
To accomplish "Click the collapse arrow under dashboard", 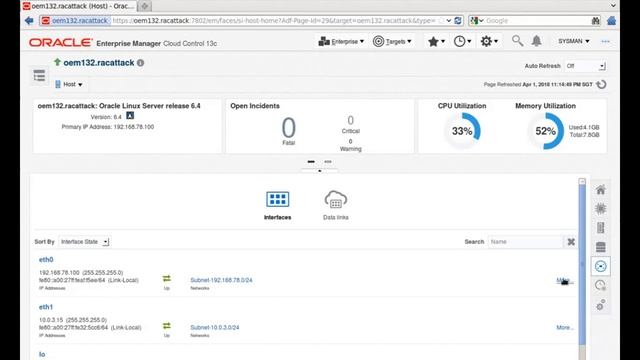I will 320,171.
